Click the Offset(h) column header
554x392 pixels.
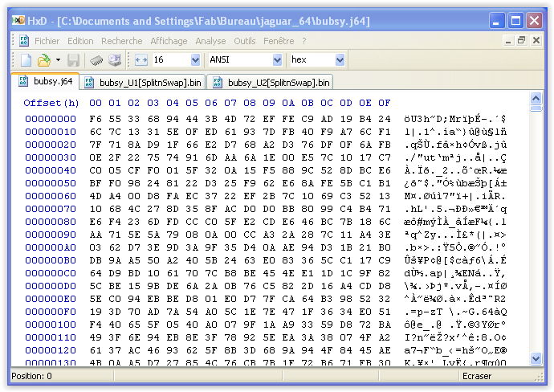coord(51,103)
